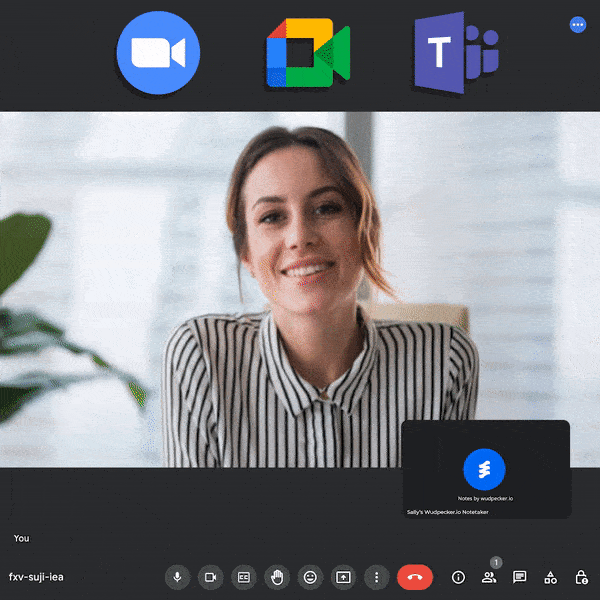Toggle closed captions on
The height and width of the screenshot is (600, 600).
click(x=243, y=577)
